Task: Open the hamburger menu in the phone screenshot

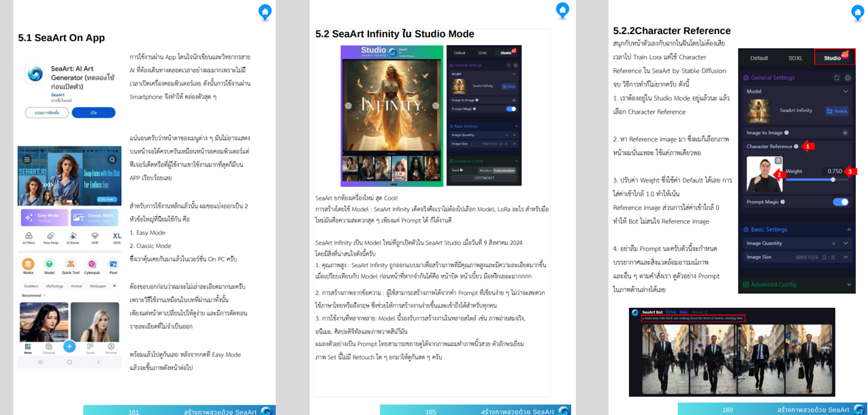Action: (27, 159)
